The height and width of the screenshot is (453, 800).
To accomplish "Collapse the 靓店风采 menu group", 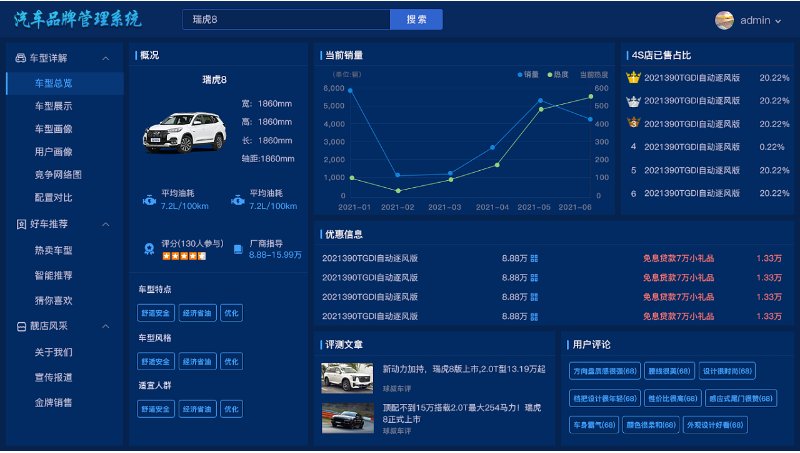I will click(106, 326).
